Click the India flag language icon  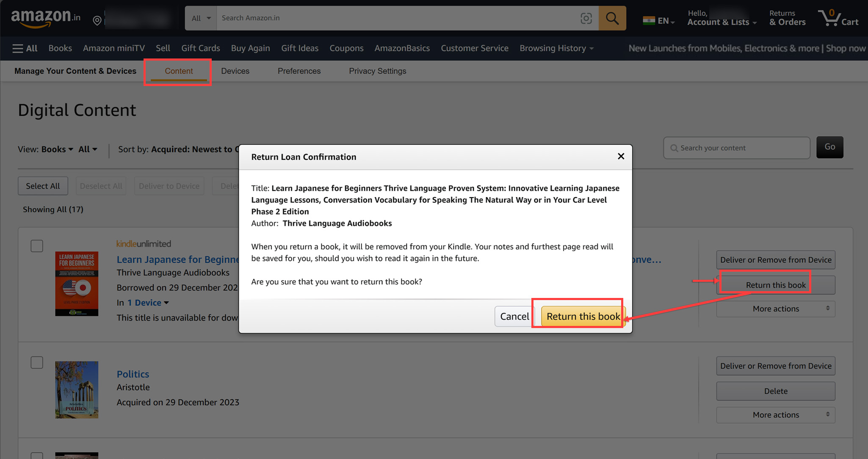649,20
